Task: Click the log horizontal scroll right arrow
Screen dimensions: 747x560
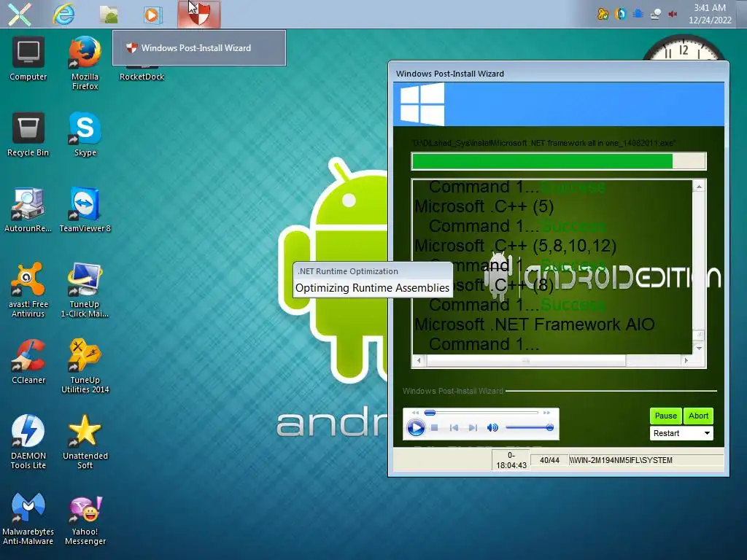Action: tap(686, 360)
